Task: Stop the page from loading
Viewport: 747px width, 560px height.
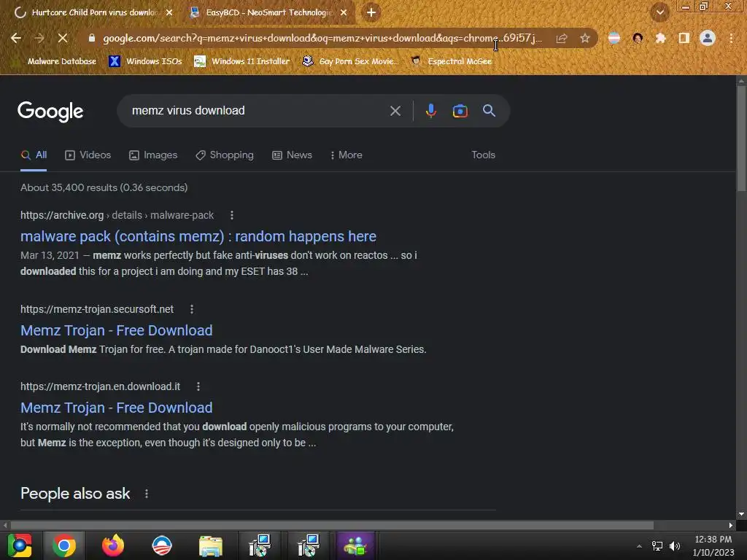Action: click(63, 38)
